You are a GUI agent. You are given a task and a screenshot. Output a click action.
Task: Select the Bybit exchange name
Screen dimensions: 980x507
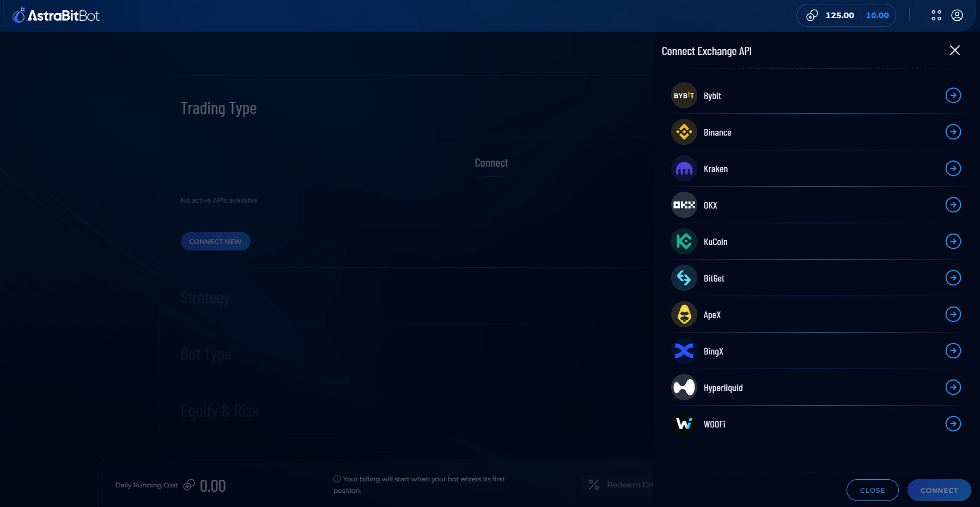[x=713, y=96]
